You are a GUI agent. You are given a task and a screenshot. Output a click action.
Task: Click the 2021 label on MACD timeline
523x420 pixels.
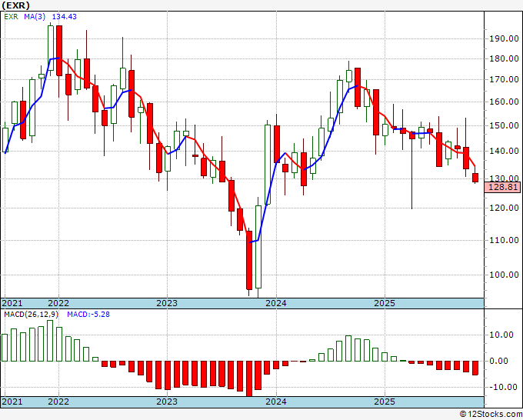point(12,402)
